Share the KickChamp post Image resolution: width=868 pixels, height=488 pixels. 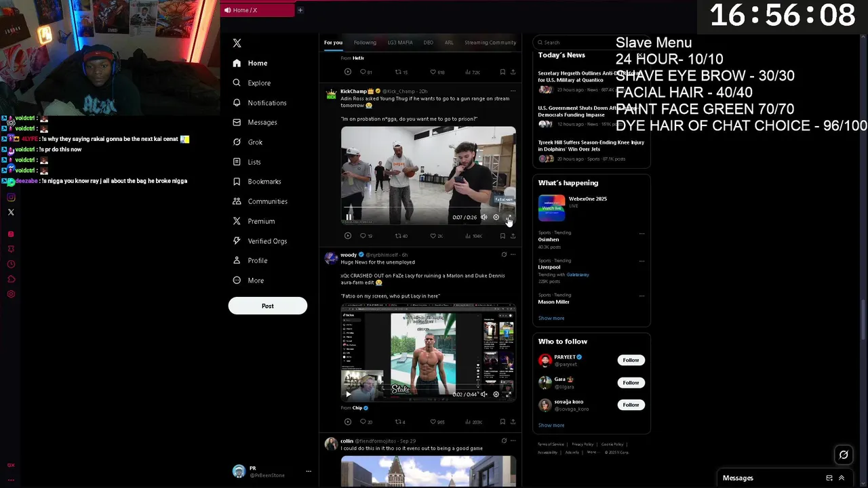513,236
